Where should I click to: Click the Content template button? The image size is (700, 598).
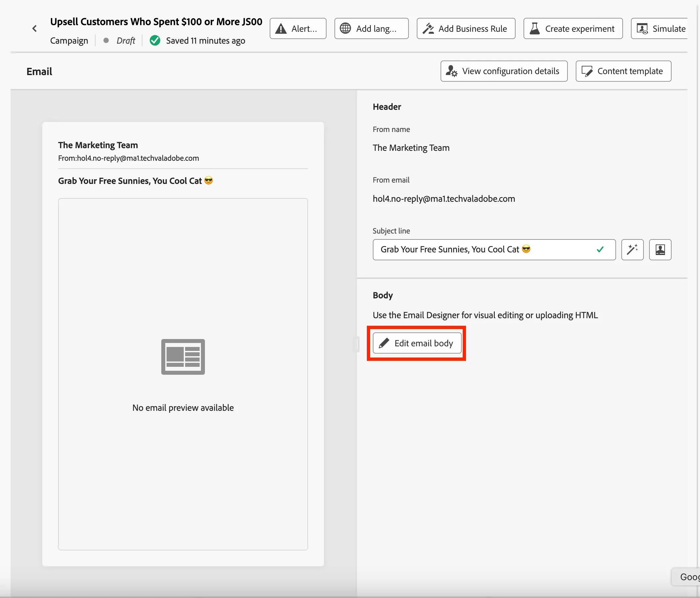click(623, 71)
